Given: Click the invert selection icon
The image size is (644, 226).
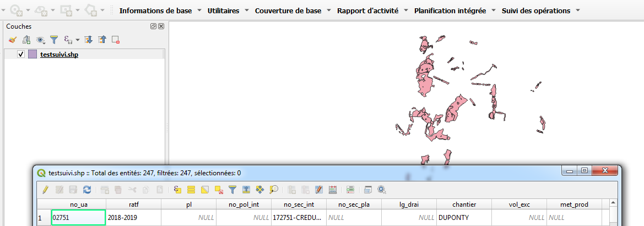Looking at the screenshot, I should coord(205,190).
